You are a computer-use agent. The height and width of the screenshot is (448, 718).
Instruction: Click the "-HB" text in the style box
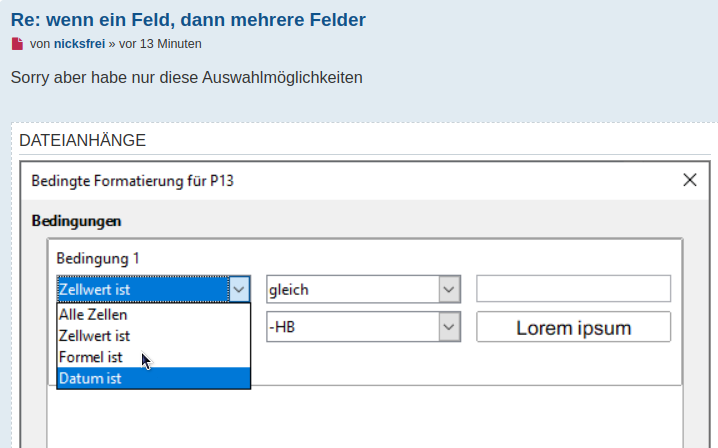[282, 326]
